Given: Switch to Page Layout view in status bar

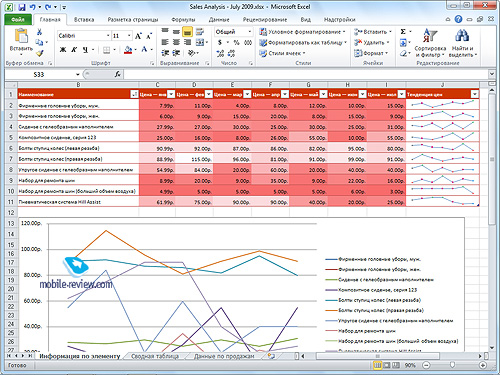Looking at the screenshot, I should click(x=387, y=365).
